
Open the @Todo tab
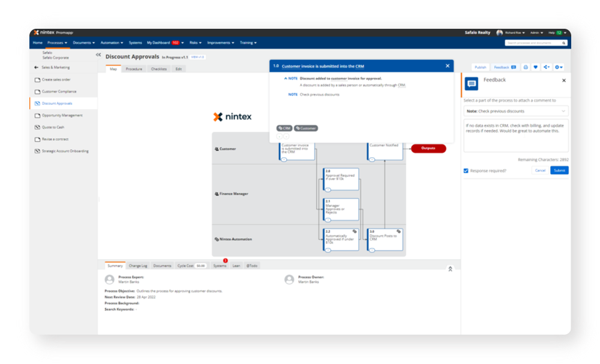(x=252, y=266)
